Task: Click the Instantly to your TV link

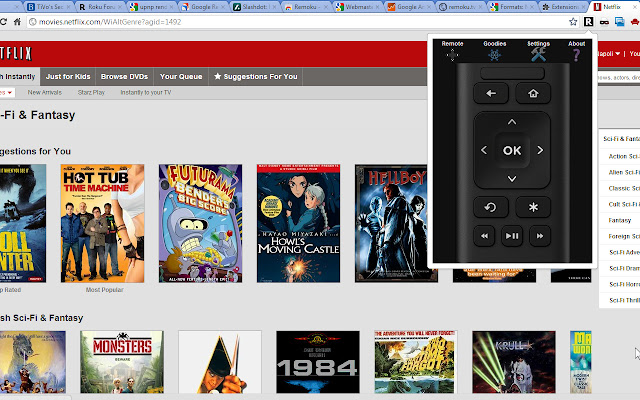Action: tap(146, 92)
